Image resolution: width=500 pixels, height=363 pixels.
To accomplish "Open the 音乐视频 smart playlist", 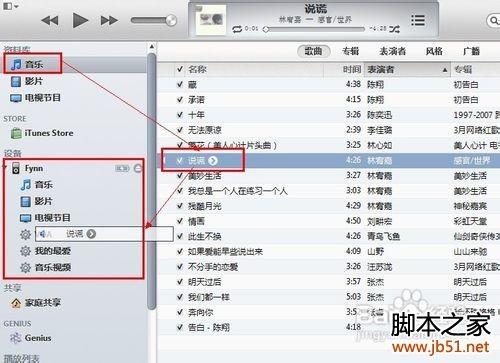I will [46, 267].
